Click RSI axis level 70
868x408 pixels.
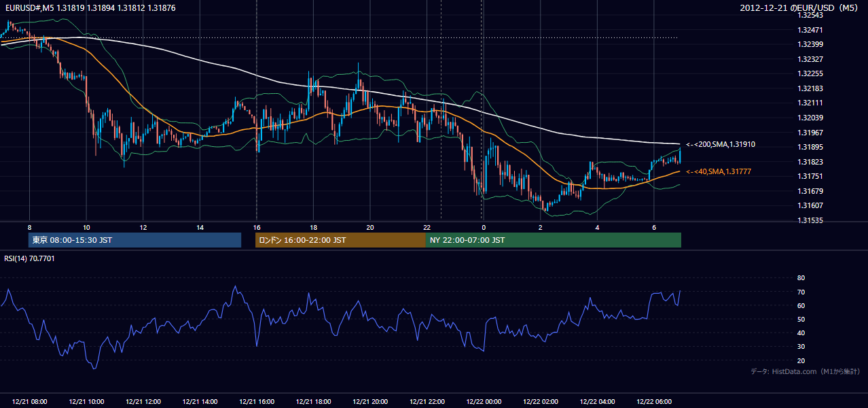click(801, 292)
